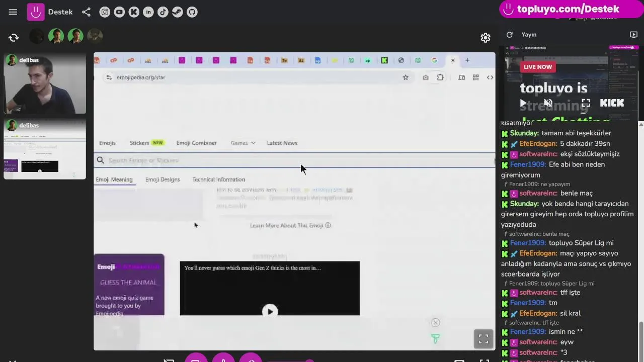The image size is (644, 362).
Task: Play the Gen Z emoji video
Action: (270, 311)
